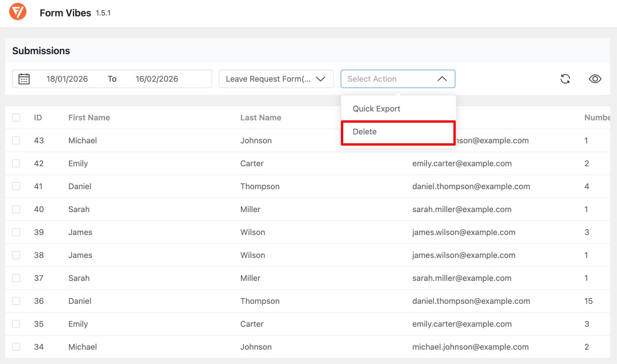This screenshot has height=364, width=617.
Task: Click the Last Name column header
Action: pos(261,118)
